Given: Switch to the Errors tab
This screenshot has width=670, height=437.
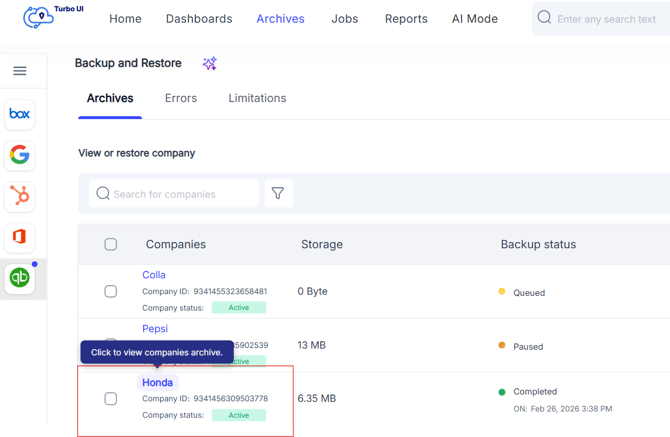Looking at the screenshot, I should (x=181, y=98).
